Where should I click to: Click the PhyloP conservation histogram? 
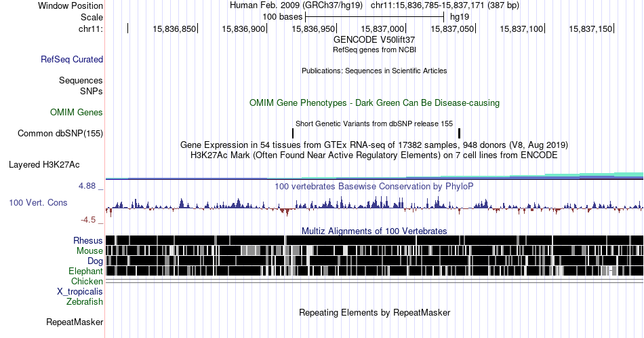click(374, 206)
